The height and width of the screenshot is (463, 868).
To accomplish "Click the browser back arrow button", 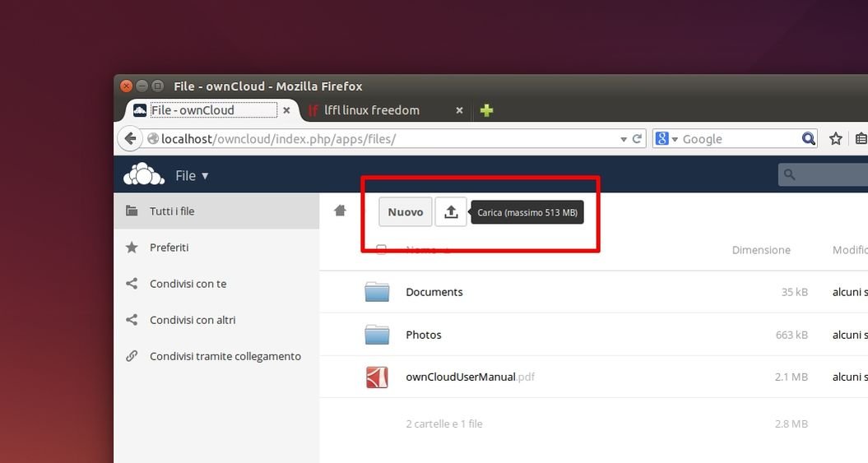I will pyautogui.click(x=130, y=138).
